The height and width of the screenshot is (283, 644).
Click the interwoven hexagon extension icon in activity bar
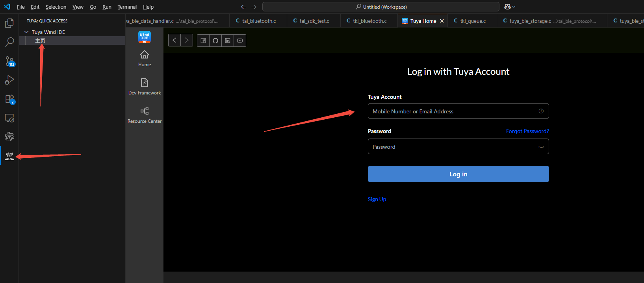point(9,137)
